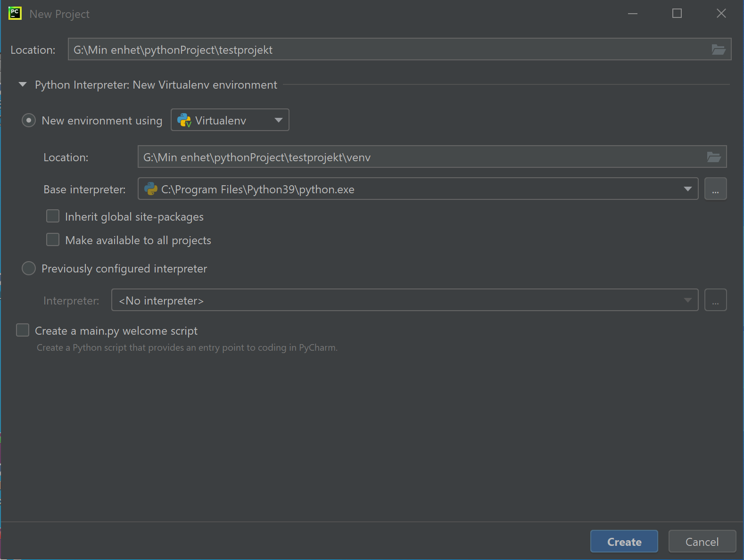The width and height of the screenshot is (744, 560).
Task: Click the PyCharm logo in title bar
Action: [x=15, y=14]
